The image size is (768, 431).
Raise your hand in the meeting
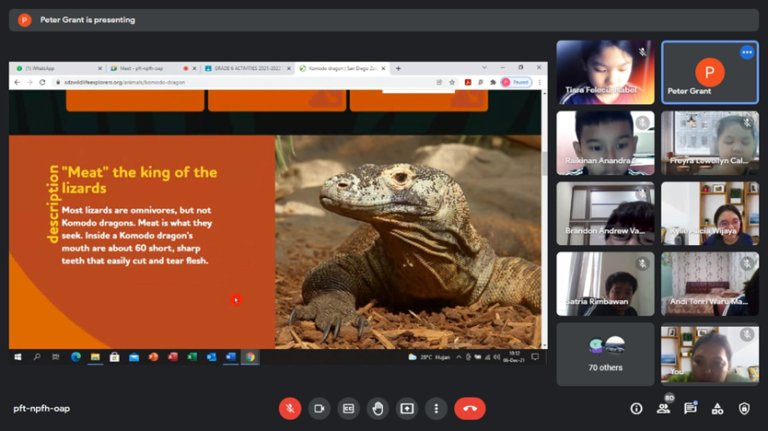coord(378,408)
